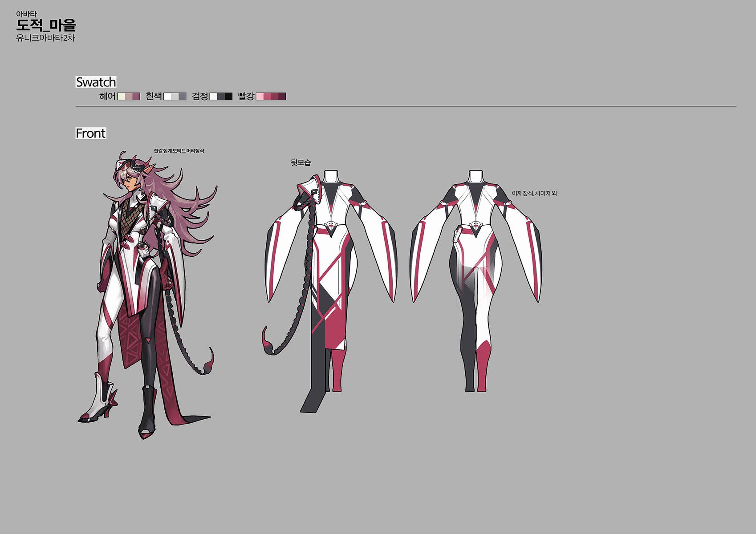
Task: Pick the pure black 검정 swatch
Action: [228, 96]
